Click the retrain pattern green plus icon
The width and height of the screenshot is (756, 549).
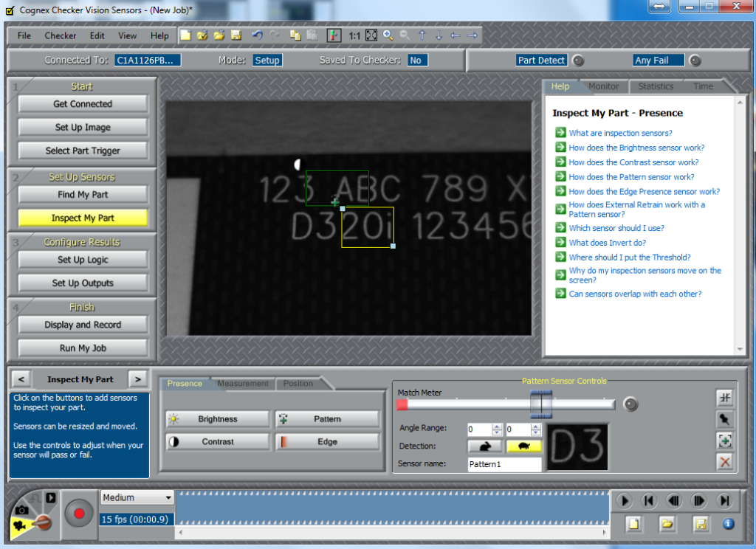(724, 441)
